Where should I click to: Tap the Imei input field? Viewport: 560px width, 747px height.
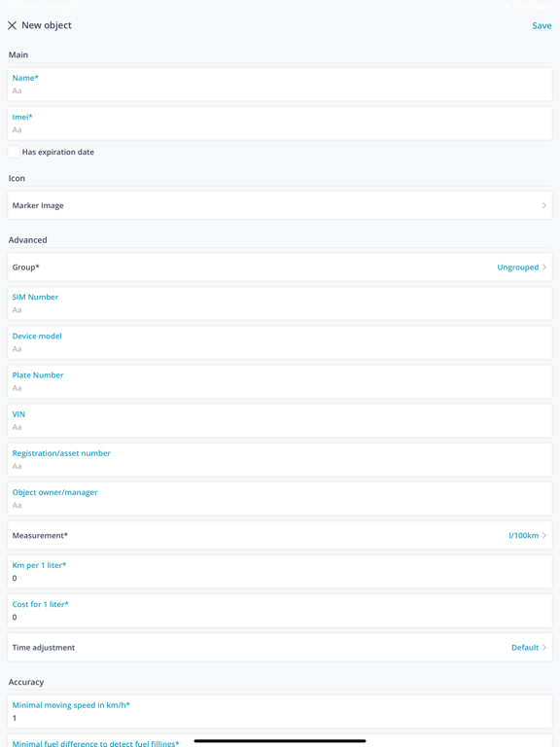280,124
